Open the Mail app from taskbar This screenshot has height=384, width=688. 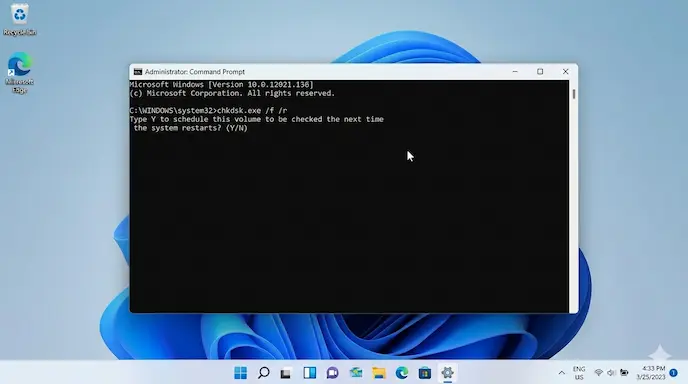tap(356, 373)
